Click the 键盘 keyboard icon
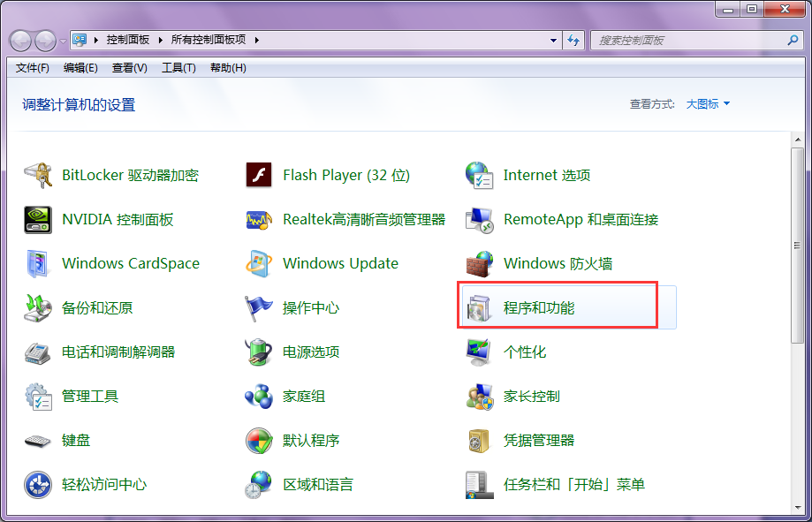This screenshot has width=812, height=522. tap(38, 441)
